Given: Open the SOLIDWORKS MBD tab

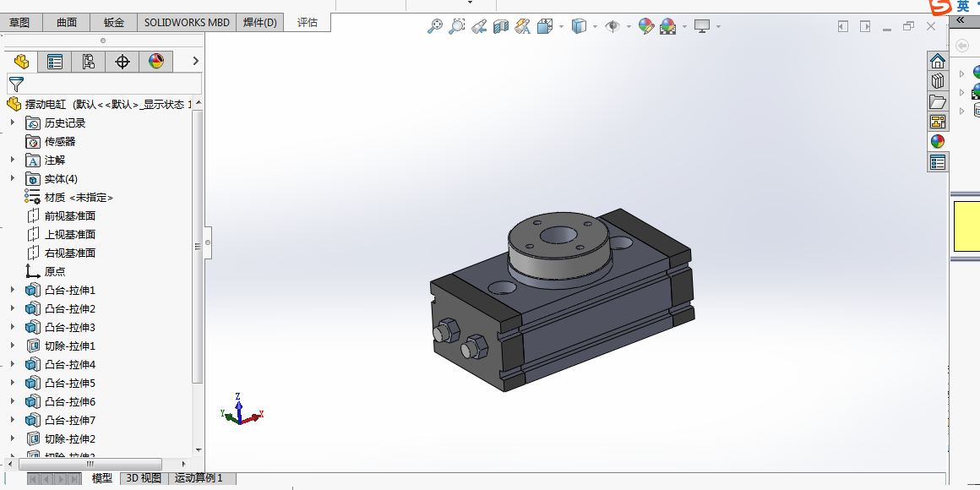Looking at the screenshot, I should [187, 23].
